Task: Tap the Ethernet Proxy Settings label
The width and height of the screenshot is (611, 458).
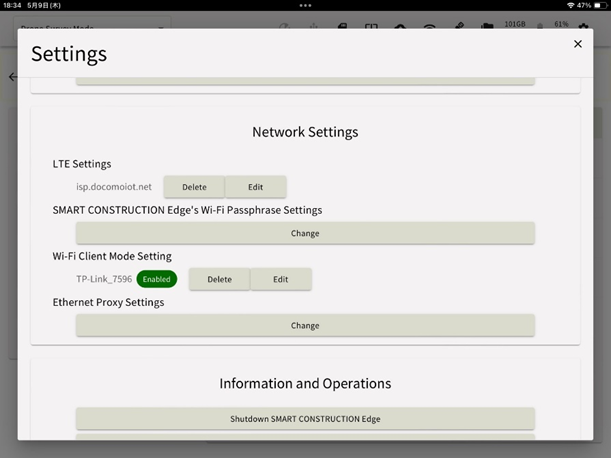Action: pos(108,302)
